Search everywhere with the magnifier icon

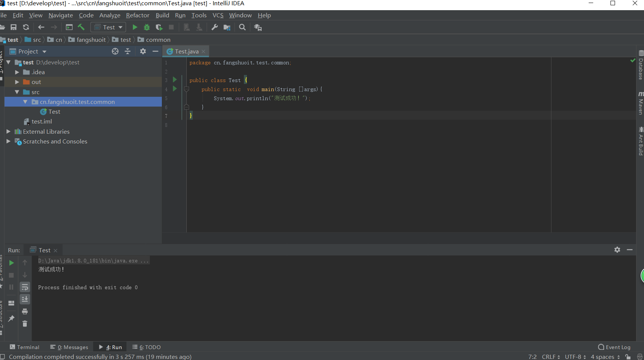[x=242, y=27]
